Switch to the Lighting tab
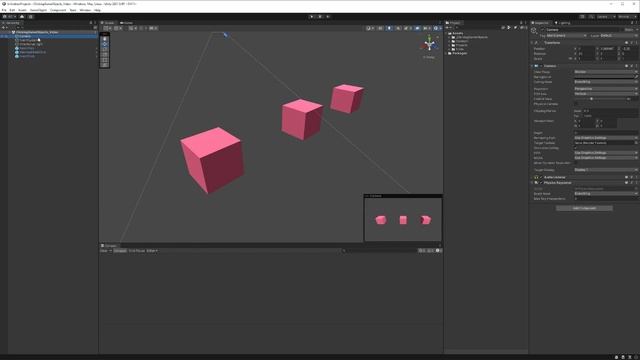The width and height of the screenshot is (640, 360). (x=563, y=23)
